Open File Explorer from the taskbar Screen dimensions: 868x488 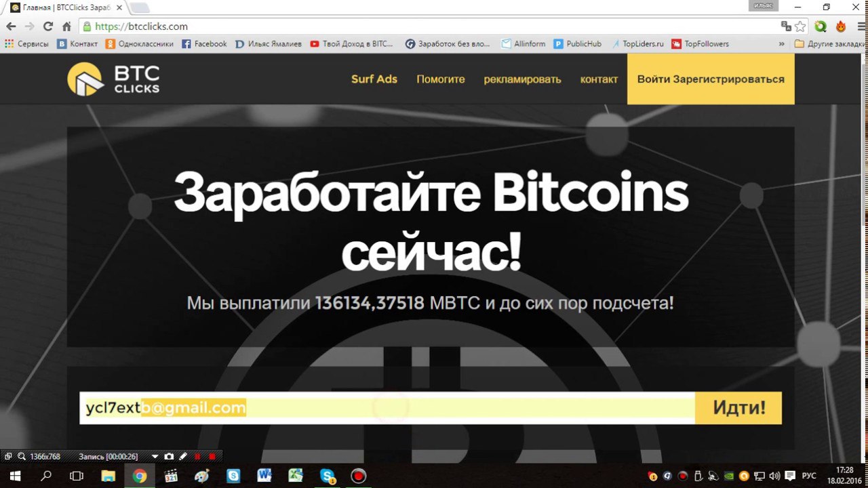[x=108, y=476]
